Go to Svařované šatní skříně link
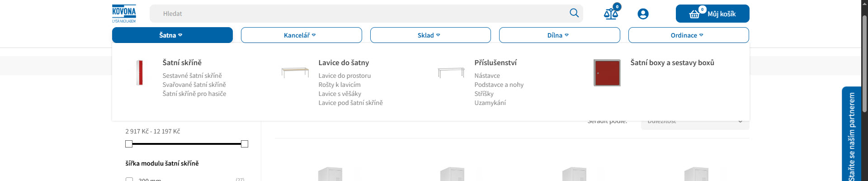This screenshot has width=868, height=181. pyautogui.click(x=194, y=85)
